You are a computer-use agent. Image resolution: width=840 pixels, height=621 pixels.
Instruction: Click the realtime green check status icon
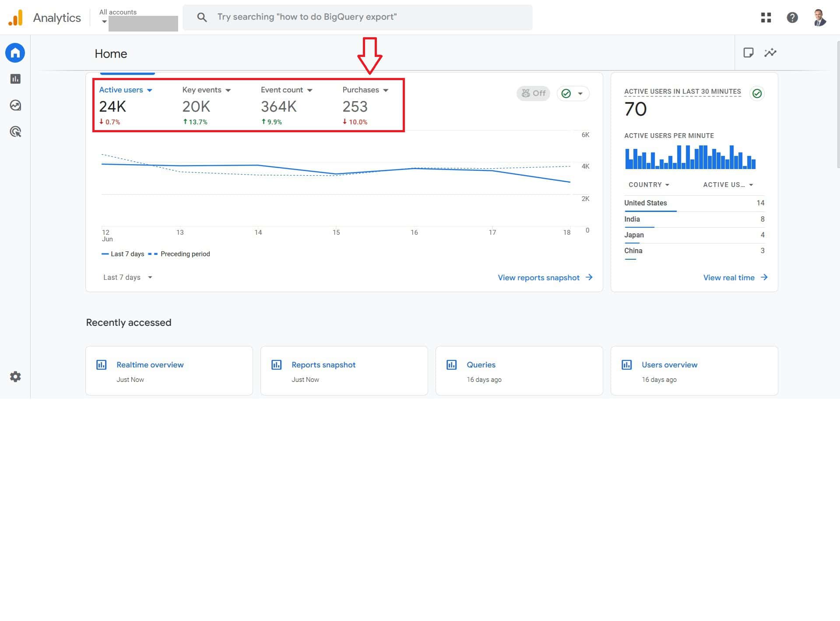pos(757,93)
